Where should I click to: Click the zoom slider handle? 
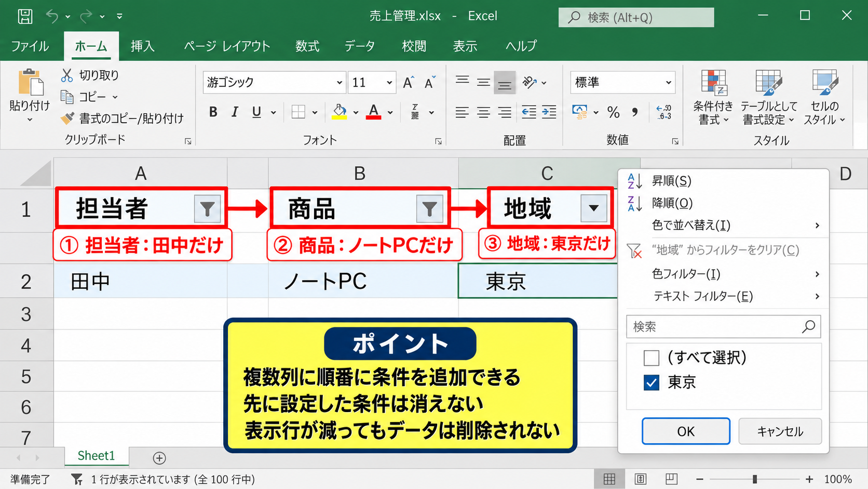[755, 479]
